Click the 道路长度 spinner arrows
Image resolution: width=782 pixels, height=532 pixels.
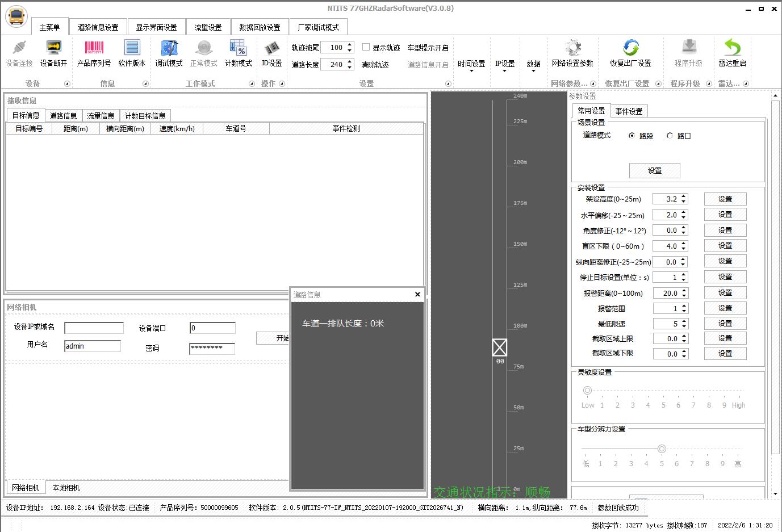pos(350,65)
